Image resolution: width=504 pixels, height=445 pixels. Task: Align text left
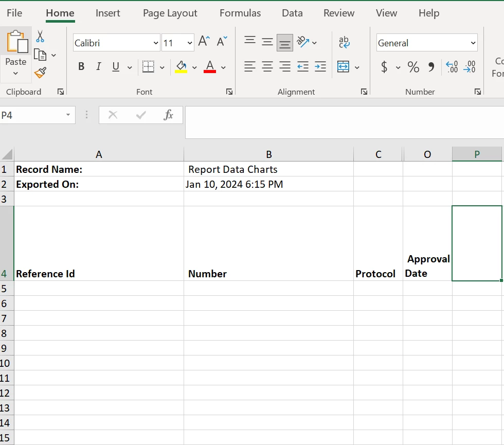[250, 66]
